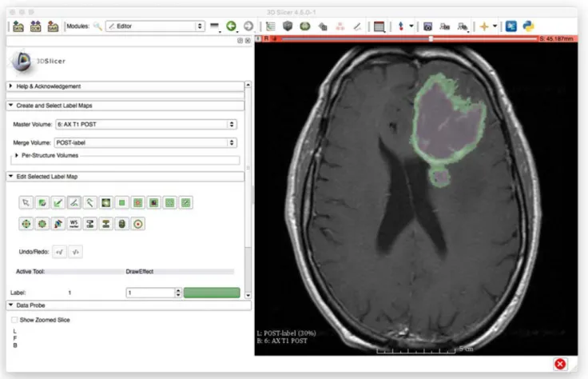Open the Markups module red icon
The image size is (588, 379).
click(340, 26)
